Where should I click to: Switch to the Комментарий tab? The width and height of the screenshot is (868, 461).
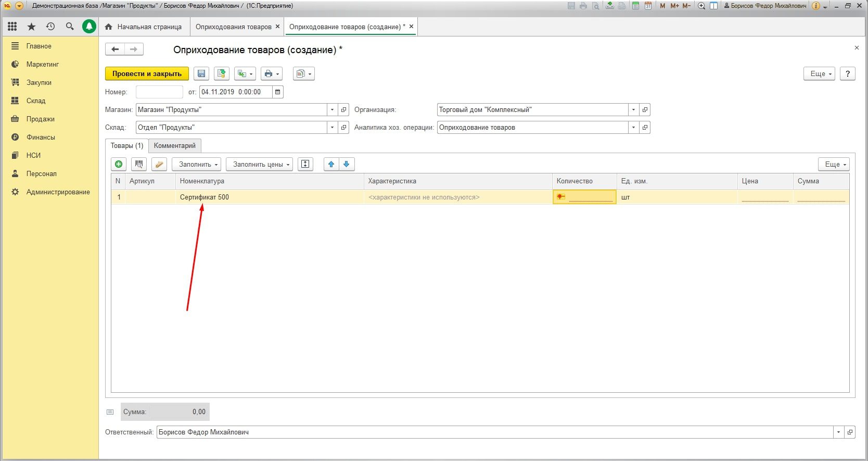tap(174, 146)
